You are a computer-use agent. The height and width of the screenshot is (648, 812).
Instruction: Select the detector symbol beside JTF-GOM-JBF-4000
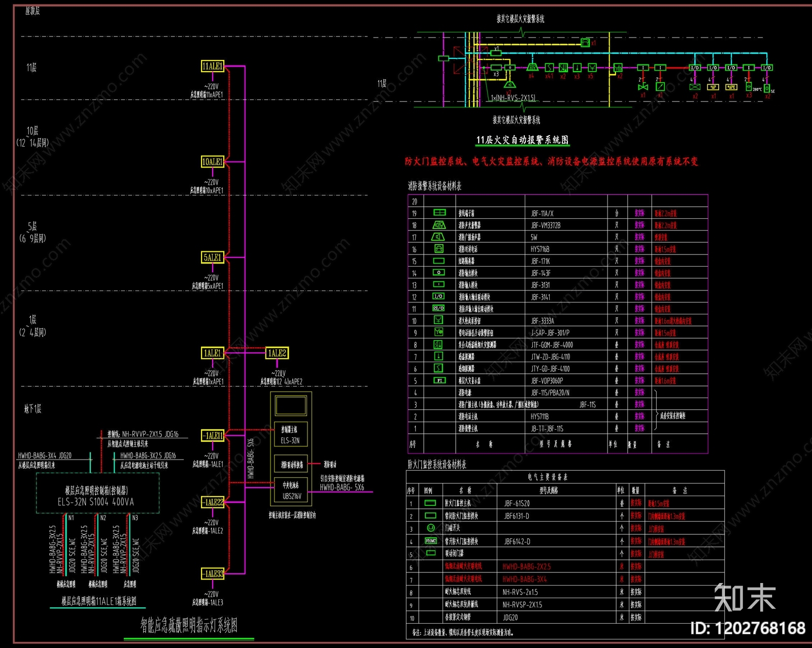[x=439, y=344]
